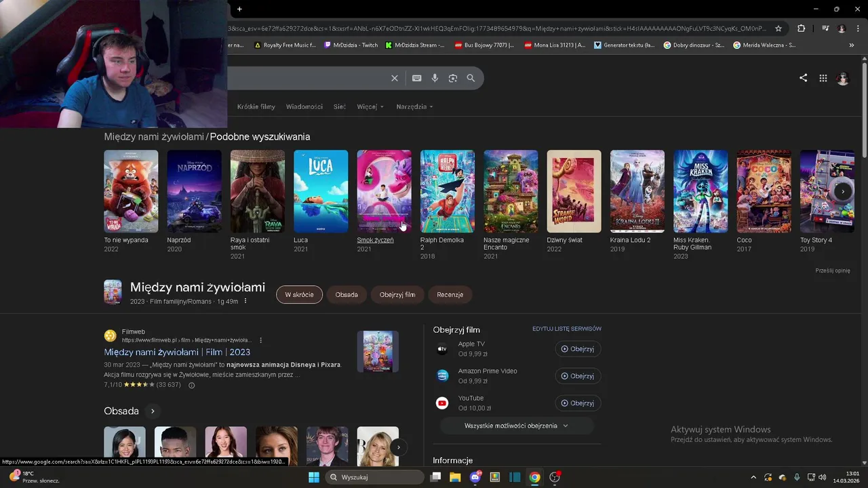Click the Między nami żywiołami breadcrumb
Viewport: 868px width, 488px height.
point(154,136)
